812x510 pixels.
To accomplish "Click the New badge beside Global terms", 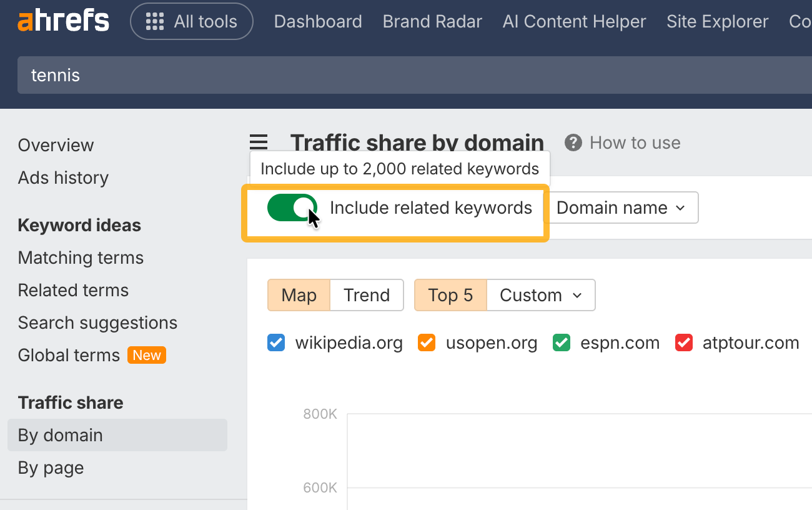I will click(147, 355).
